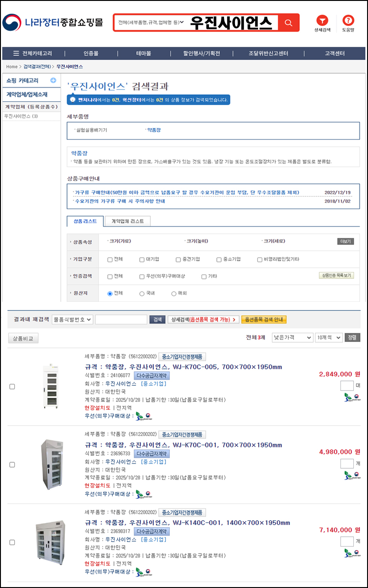This screenshot has height=588, width=368.
Task: Open the 도움말 help icon
Action: coord(348,21)
